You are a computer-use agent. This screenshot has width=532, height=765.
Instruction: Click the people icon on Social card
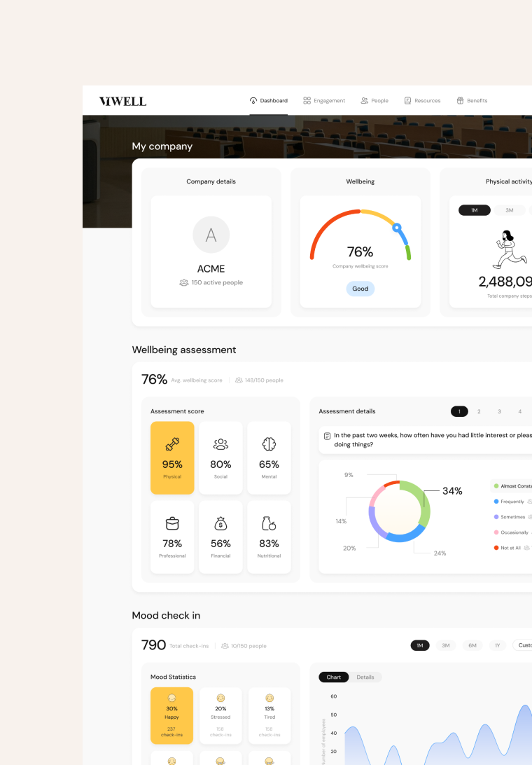pos(221,444)
